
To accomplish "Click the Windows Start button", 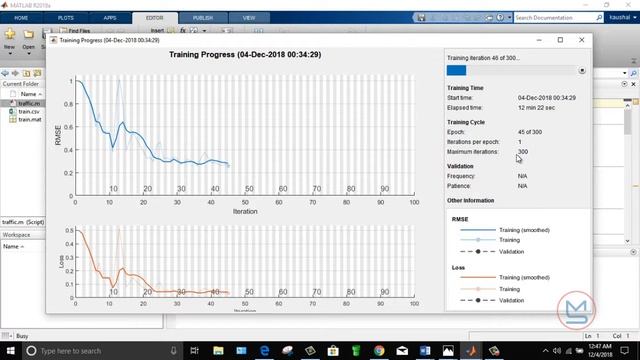I will click(11, 351).
